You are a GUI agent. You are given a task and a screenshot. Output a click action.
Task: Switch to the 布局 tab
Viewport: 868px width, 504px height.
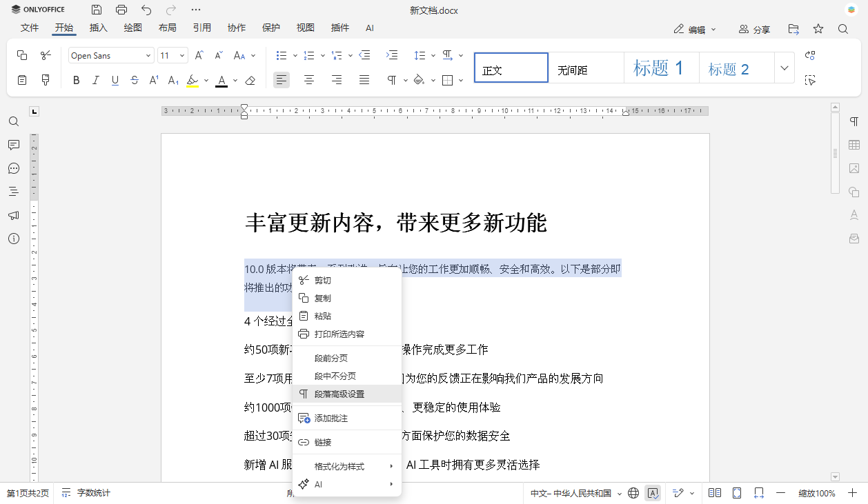[x=168, y=28]
